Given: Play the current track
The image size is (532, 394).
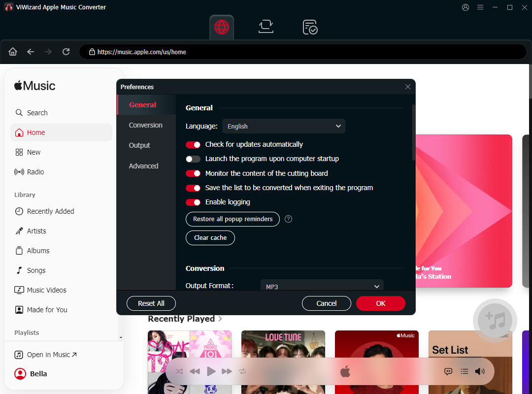Looking at the screenshot, I should coord(211,371).
